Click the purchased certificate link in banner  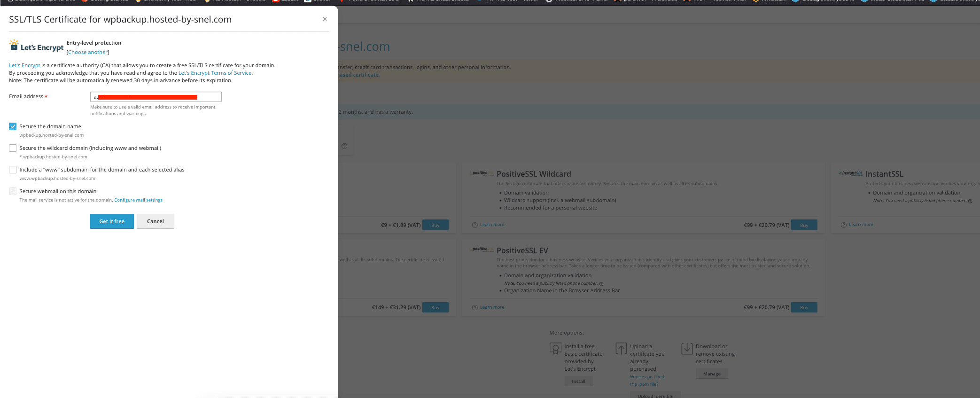click(359, 75)
